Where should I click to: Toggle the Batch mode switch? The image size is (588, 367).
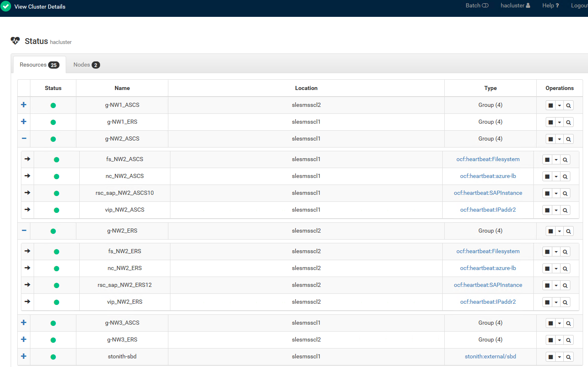tap(477, 5)
